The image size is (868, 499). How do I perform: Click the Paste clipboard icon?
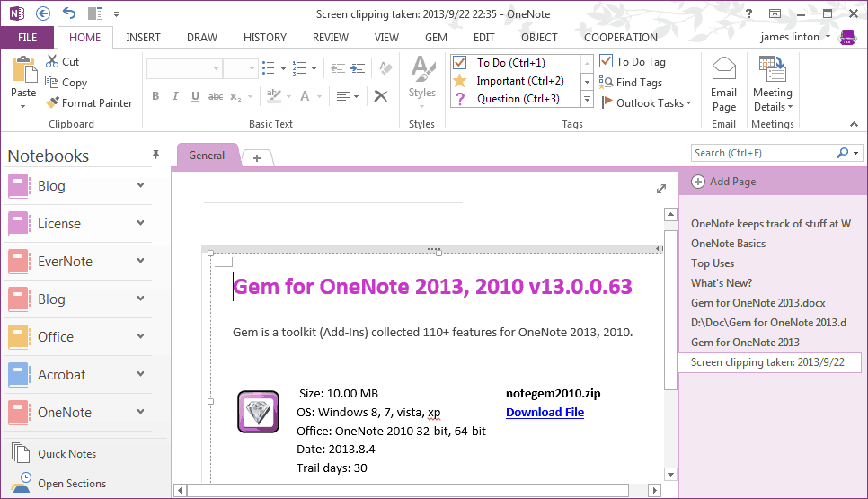coord(23,70)
